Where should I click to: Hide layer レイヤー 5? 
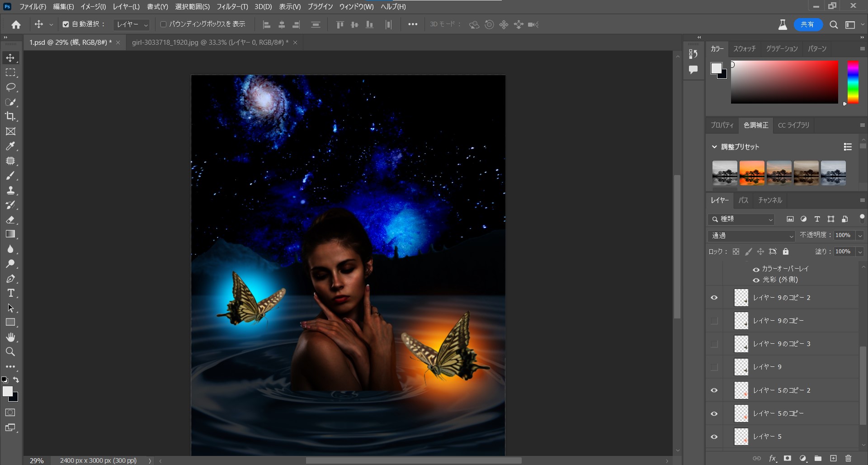tap(714, 437)
